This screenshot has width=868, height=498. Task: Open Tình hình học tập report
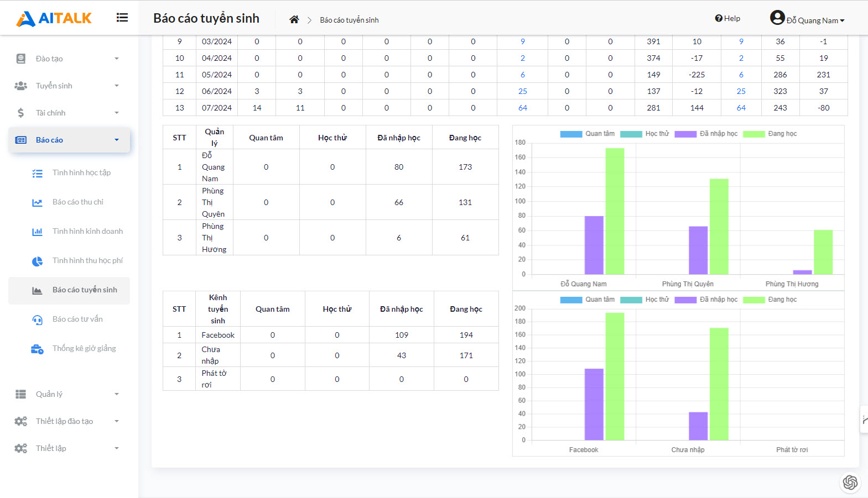(81, 172)
